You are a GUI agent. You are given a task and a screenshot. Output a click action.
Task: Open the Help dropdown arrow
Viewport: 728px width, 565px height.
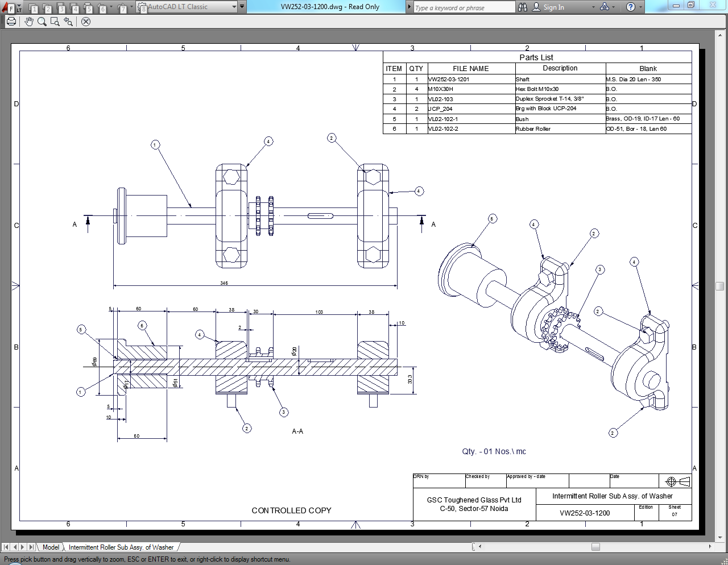(641, 7)
